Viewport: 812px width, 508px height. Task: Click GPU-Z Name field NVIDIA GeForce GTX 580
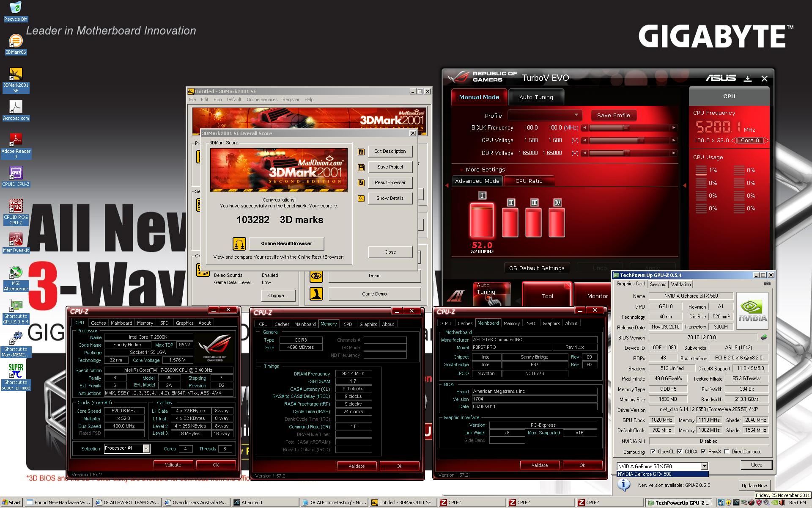coord(691,296)
